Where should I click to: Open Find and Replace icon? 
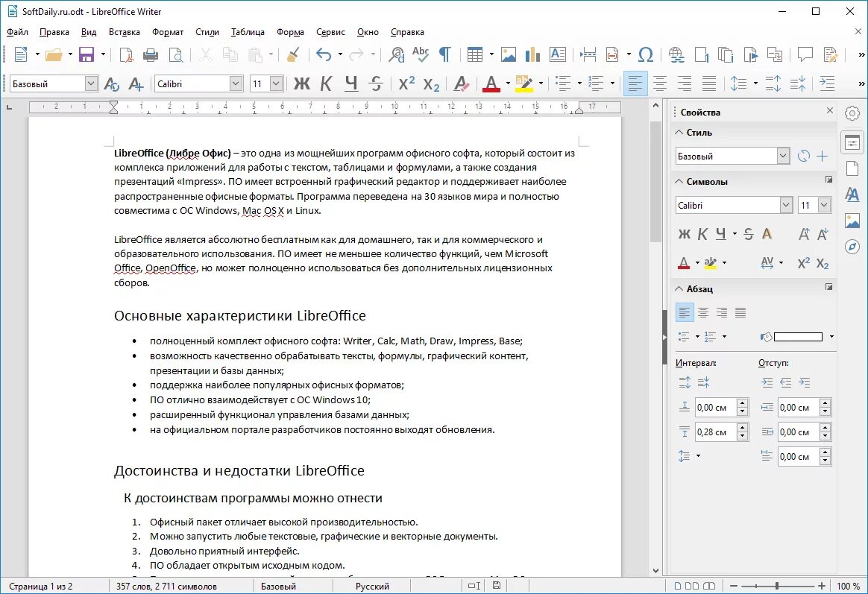397,54
